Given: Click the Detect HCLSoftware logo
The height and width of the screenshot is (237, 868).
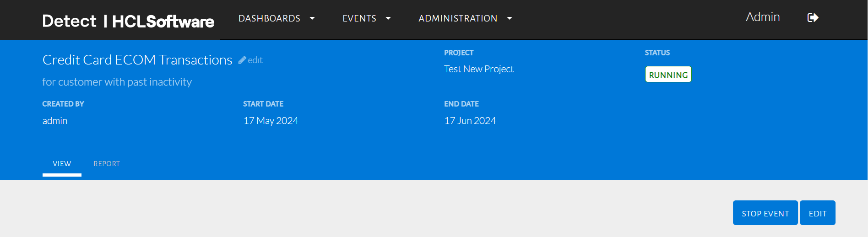Looking at the screenshot, I should click(x=128, y=21).
